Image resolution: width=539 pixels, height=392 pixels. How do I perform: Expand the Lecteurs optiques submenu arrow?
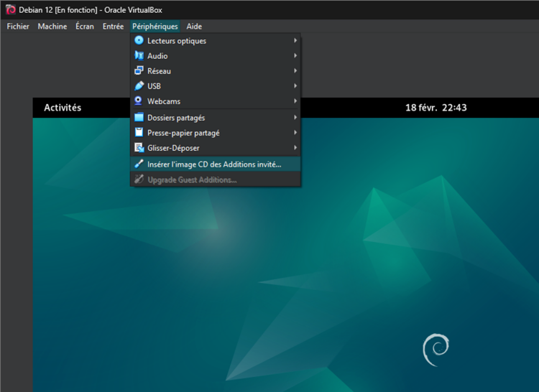[x=295, y=40]
